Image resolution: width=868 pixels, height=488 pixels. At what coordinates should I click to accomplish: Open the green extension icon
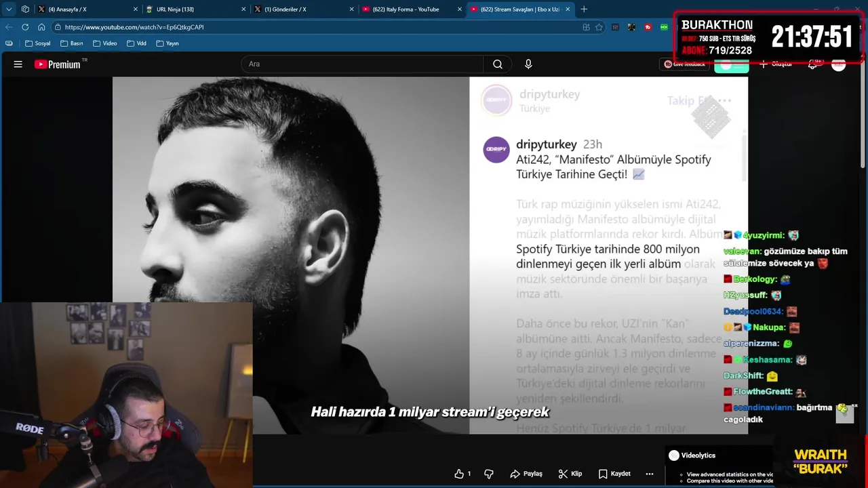click(x=664, y=27)
